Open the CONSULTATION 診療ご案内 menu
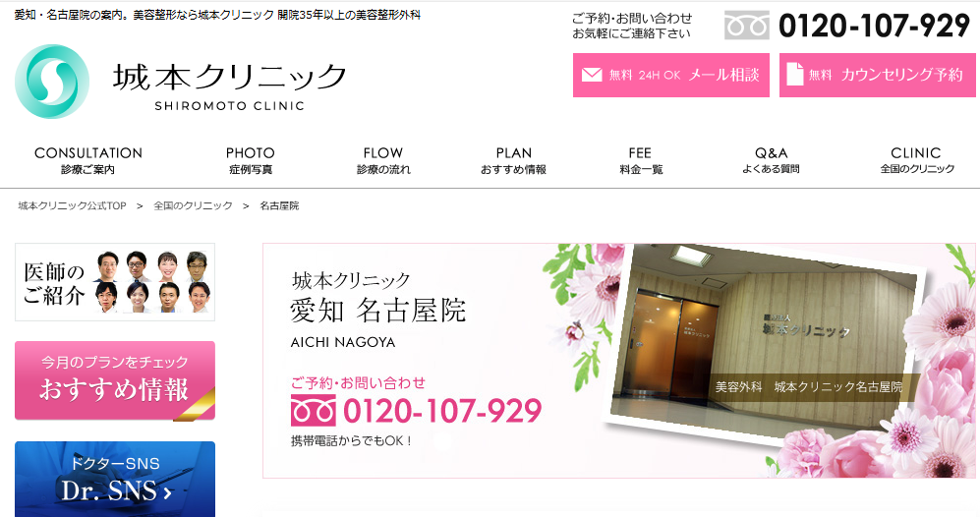Viewport: 980px width, 517px height. pos(88,160)
